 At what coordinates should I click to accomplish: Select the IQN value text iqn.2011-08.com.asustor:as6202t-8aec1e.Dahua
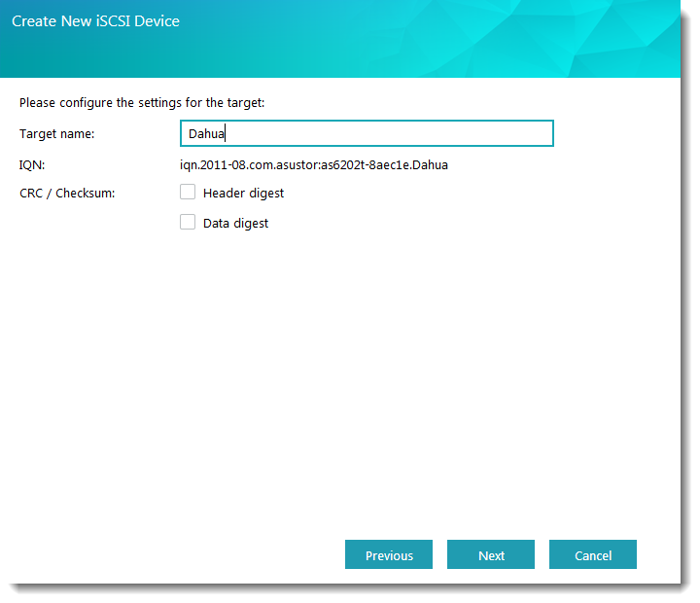(314, 165)
